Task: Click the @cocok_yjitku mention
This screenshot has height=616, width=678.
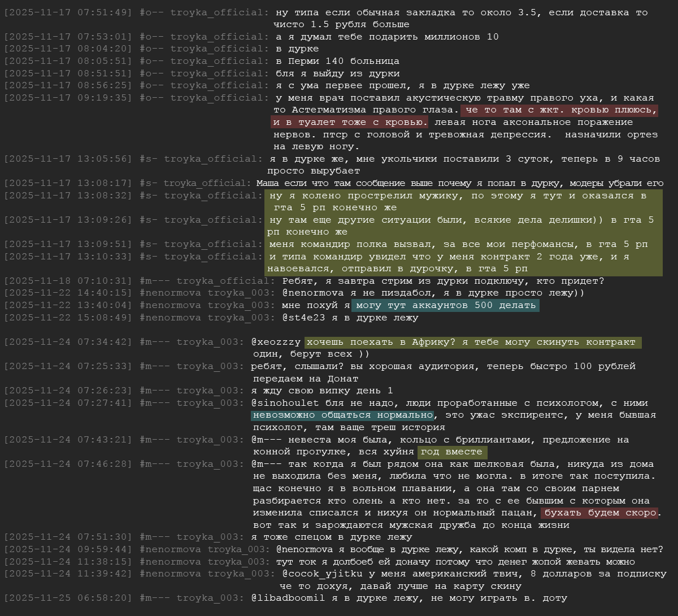Action: click(x=322, y=574)
